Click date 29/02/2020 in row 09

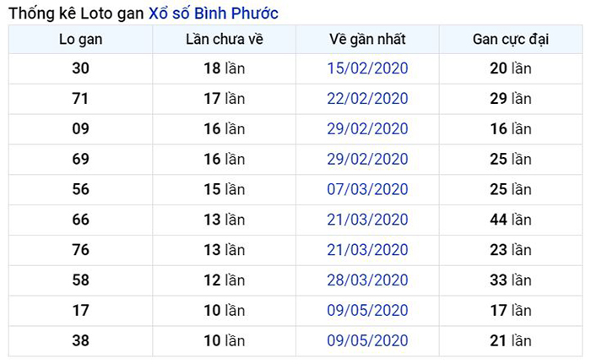[x=367, y=129]
